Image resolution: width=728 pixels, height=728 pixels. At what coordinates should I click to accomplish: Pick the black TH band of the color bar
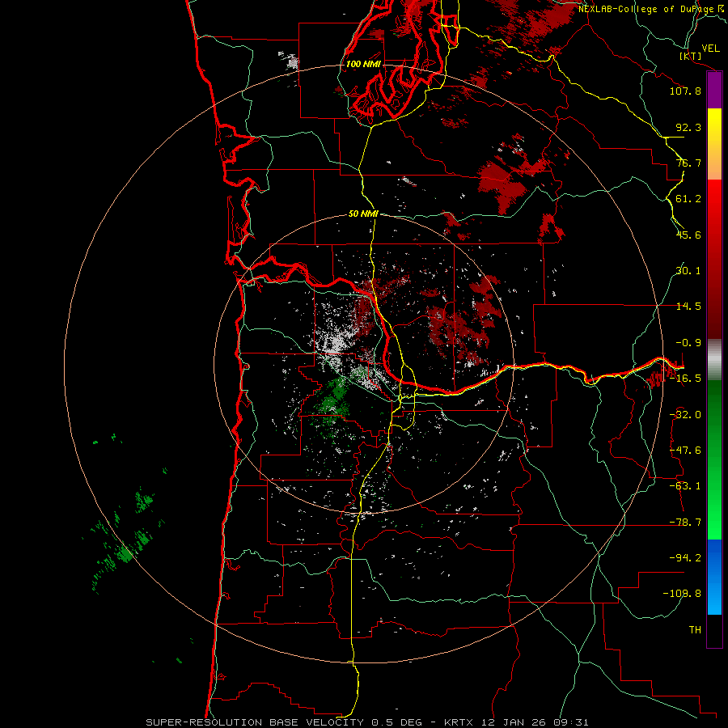pyautogui.click(x=714, y=630)
